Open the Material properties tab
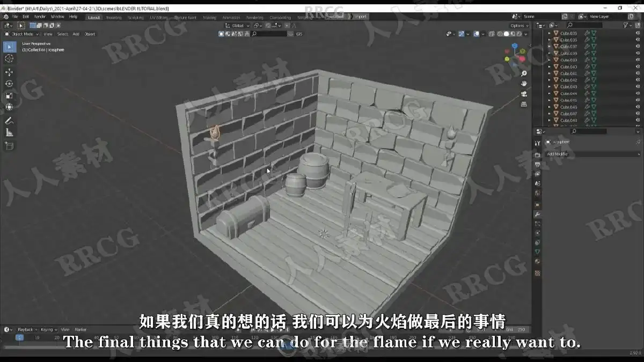This screenshot has height=362, width=644. tap(537, 262)
